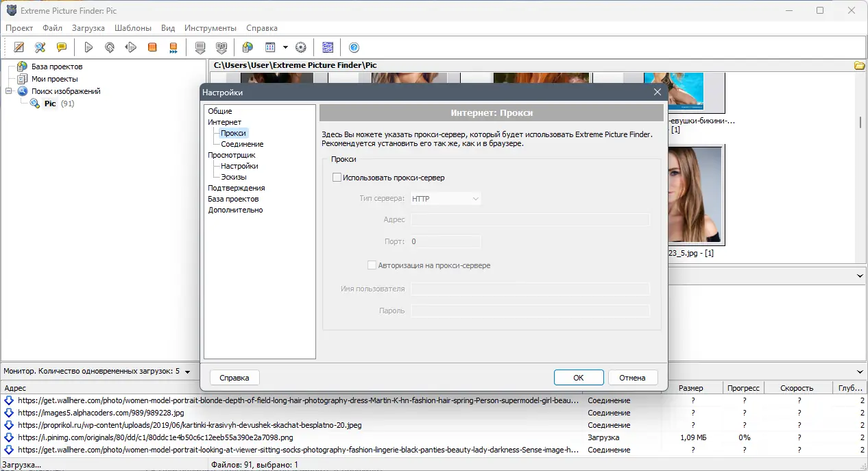
Task: Click the Скорость column header
Action: pyautogui.click(x=796, y=388)
